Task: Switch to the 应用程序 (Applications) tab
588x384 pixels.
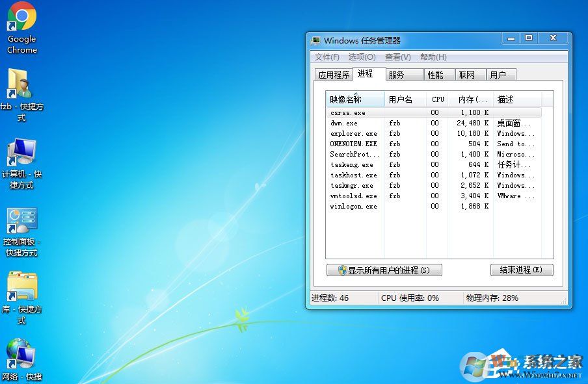Action: tap(334, 74)
